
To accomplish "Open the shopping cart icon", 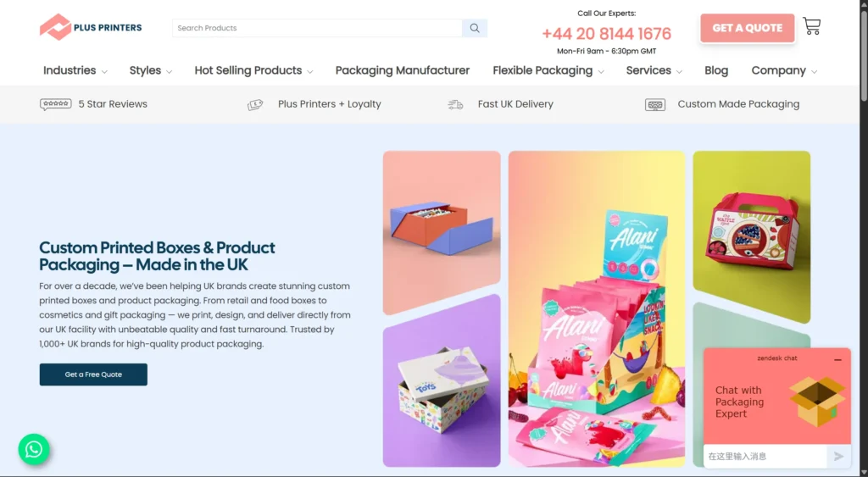I will point(811,26).
